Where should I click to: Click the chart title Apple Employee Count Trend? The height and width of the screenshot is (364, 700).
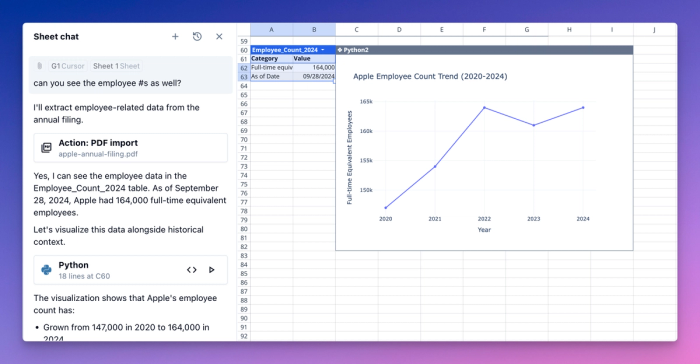click(x=430, y=76)
